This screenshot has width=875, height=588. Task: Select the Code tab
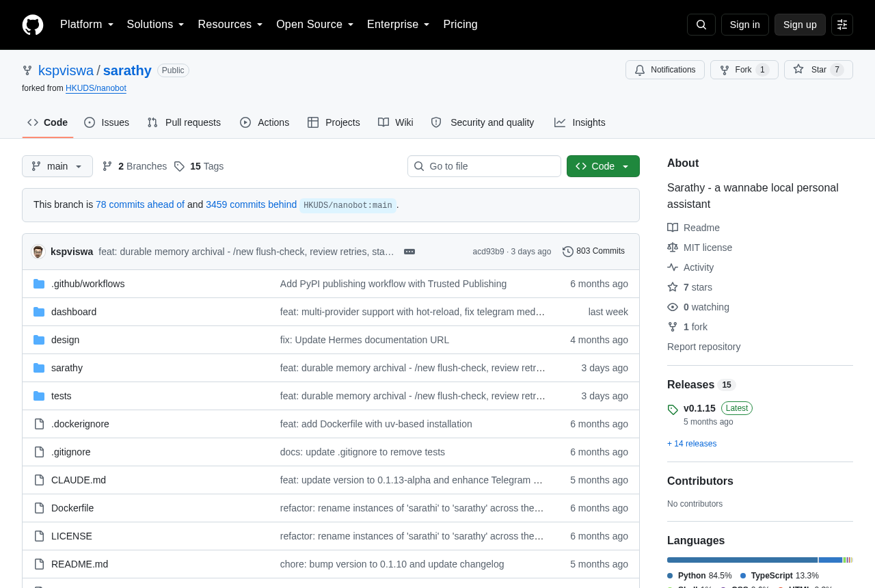pyautogui.click(x=48, y=122)
